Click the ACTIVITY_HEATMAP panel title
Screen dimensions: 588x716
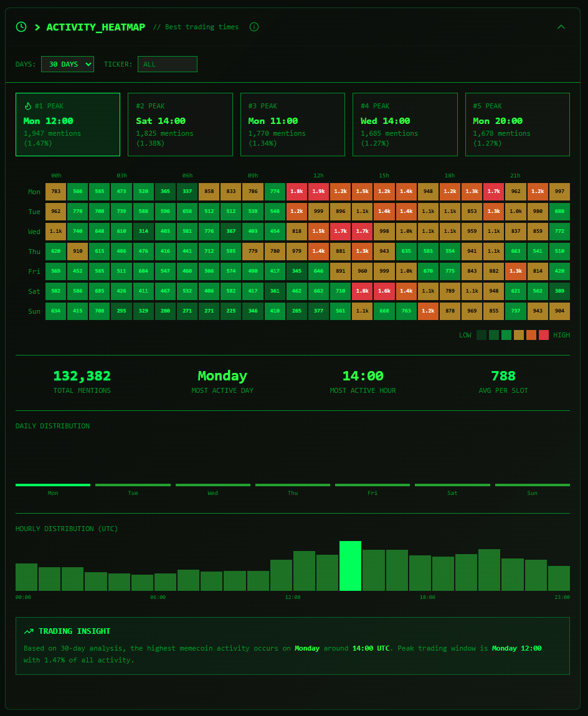(x=96, y=27)
